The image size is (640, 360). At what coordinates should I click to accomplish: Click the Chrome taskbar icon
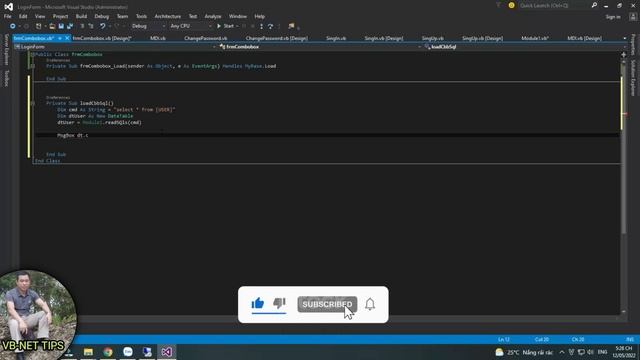pos(108,352)
